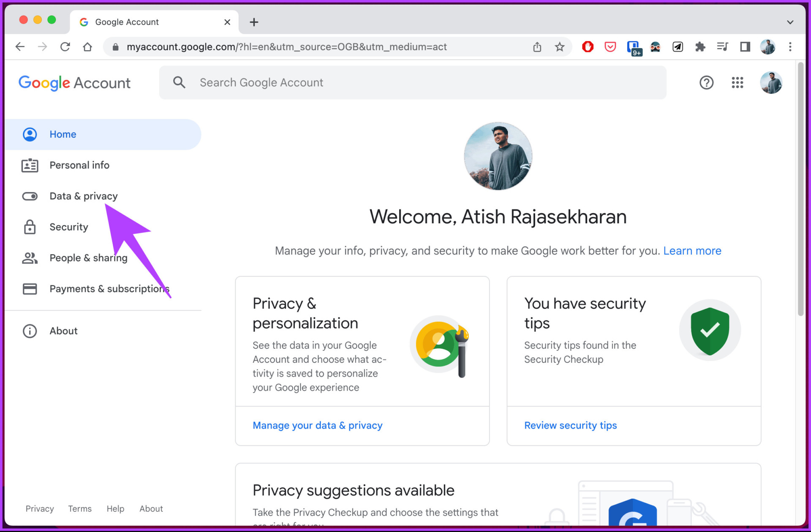
Task: Open the About footer link
Action: coord(151,509)
